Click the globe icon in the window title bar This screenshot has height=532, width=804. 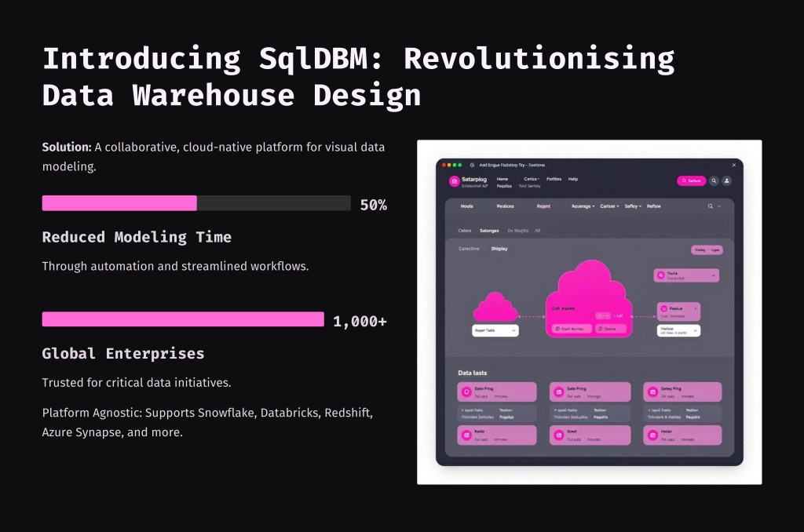(x=472, y=165)
